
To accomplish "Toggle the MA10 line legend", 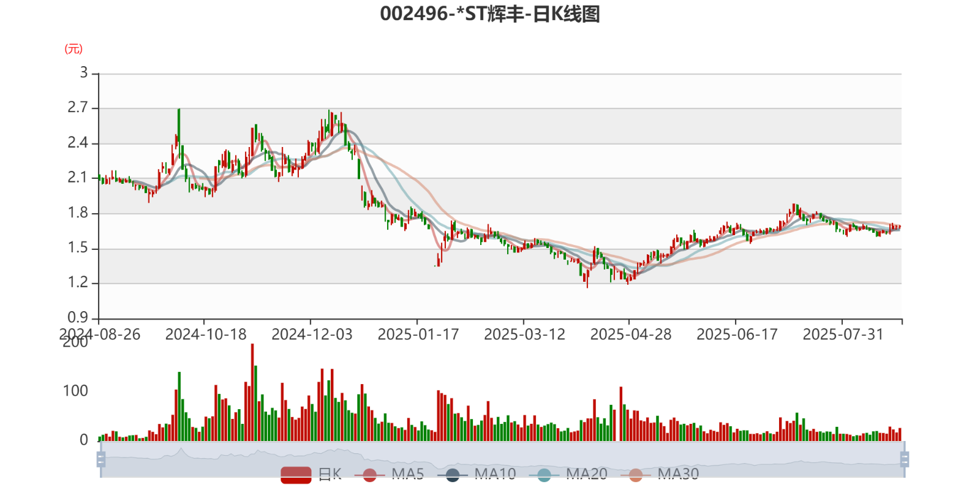I will coord(476,474).
